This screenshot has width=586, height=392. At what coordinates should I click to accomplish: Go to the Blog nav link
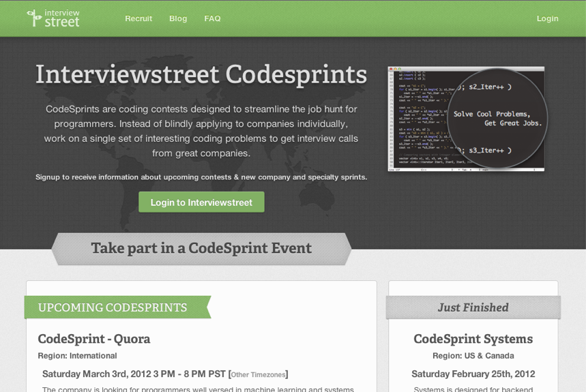coord(178,18)
